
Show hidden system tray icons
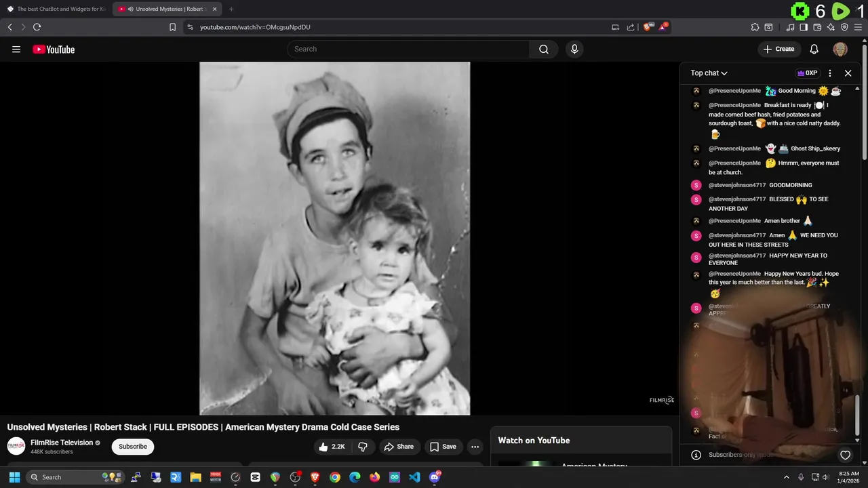point(787,477)
